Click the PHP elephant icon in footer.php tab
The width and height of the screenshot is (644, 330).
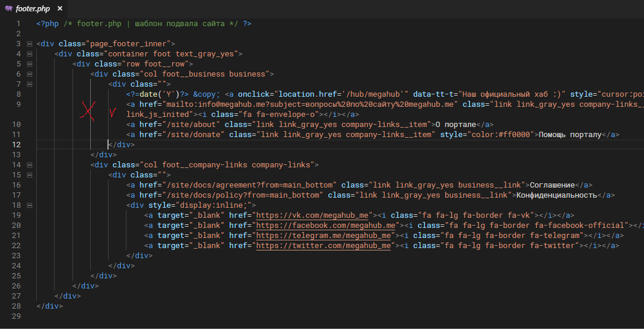pos(8,9)
